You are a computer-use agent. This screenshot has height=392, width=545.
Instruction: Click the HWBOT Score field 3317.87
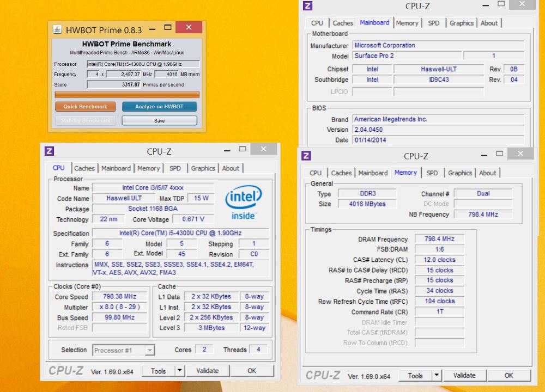click(x=114, y=84)
